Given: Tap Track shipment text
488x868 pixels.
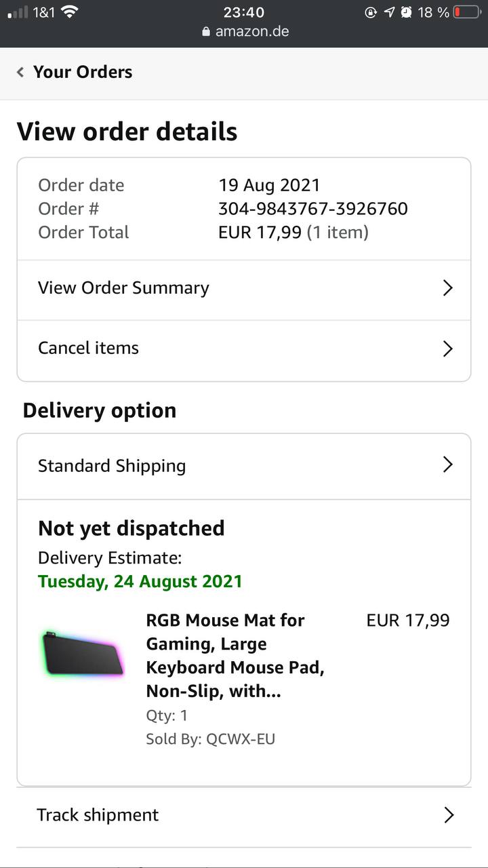Looking at the screenshot, I should pyautogui.click(x=98, y=815).
